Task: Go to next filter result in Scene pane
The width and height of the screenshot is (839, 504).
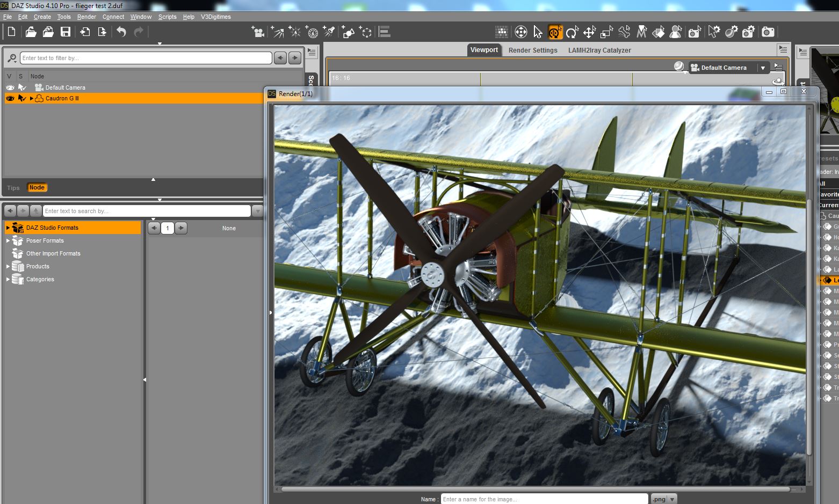Action: coord(295,58)
